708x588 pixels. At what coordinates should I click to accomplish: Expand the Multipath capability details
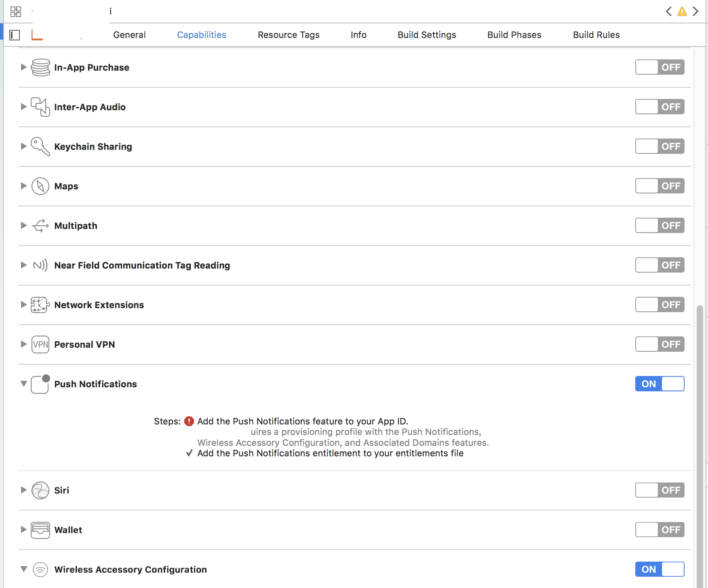23,226
